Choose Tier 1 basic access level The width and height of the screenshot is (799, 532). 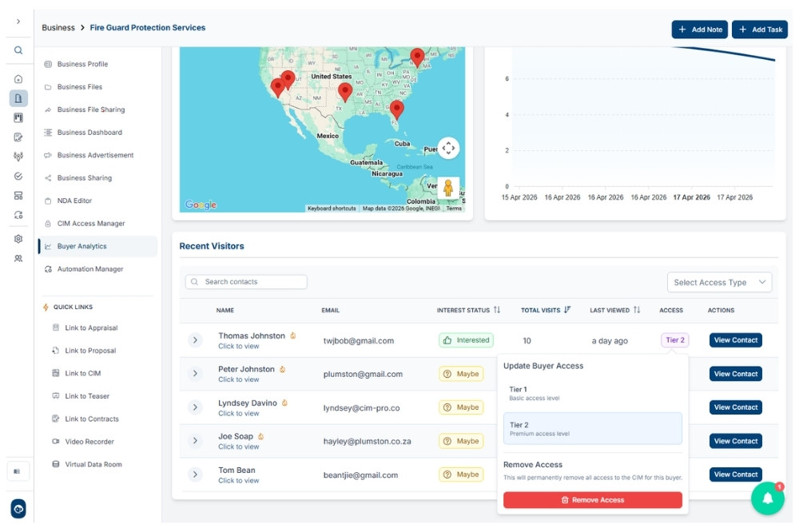[593, 393]
